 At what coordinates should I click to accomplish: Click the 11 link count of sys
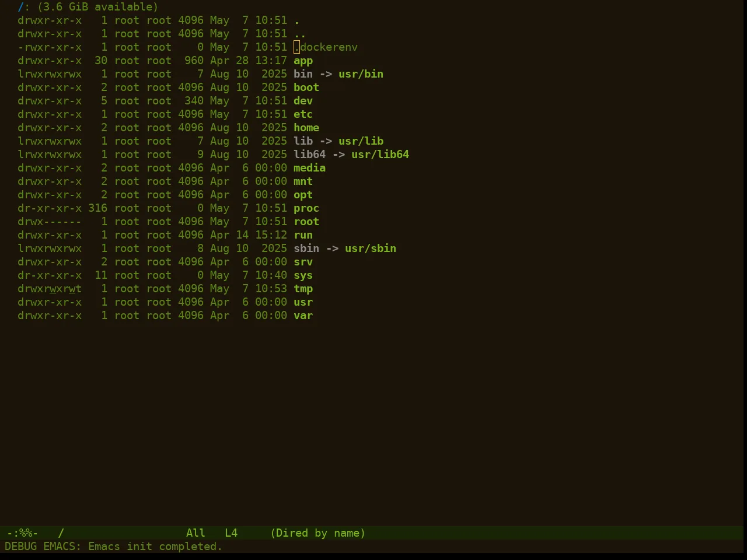pyautogui.click(x=101, y=275)
